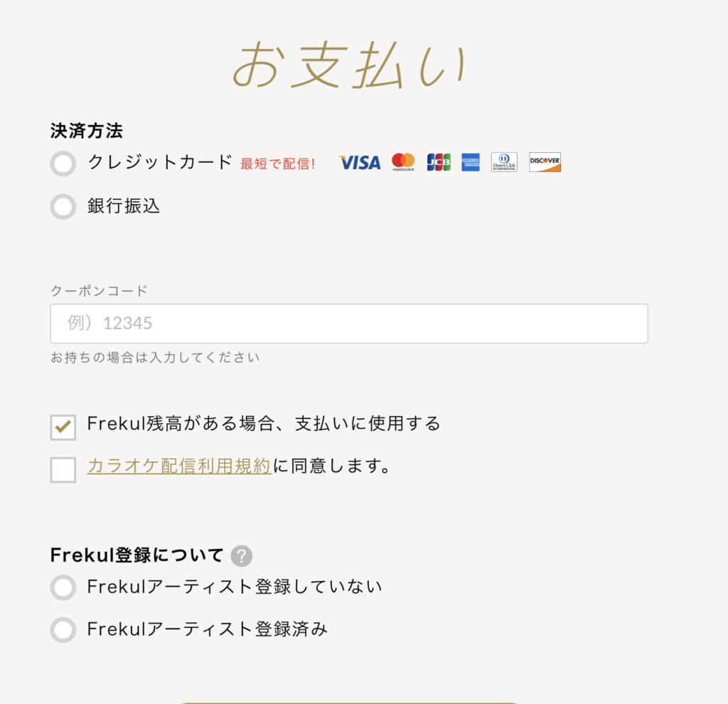The width and height of the screenshot is (728, 704).
Task: Select the クレジットカード payment radio button
Action: pos(63,164)
